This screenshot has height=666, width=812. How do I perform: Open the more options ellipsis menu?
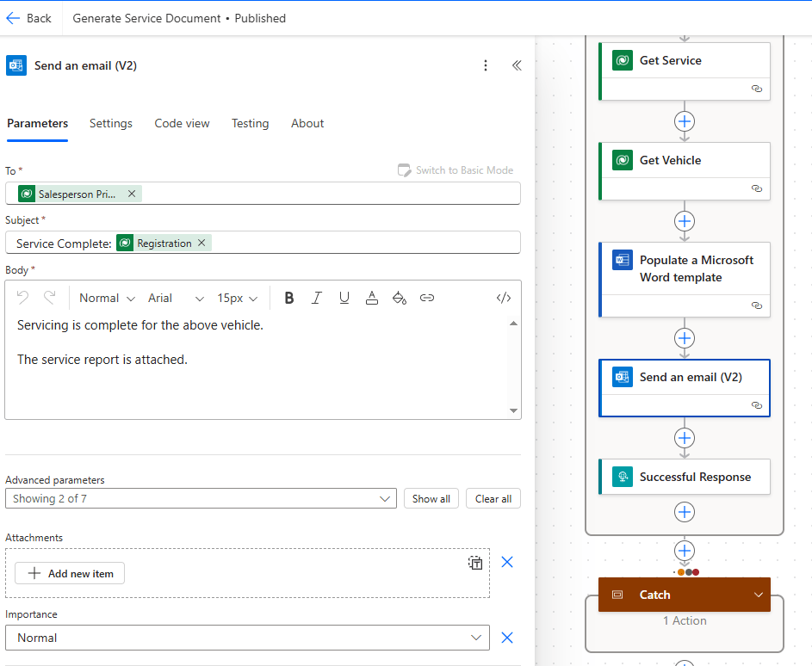pyautogui.click(x=486, y=65)
